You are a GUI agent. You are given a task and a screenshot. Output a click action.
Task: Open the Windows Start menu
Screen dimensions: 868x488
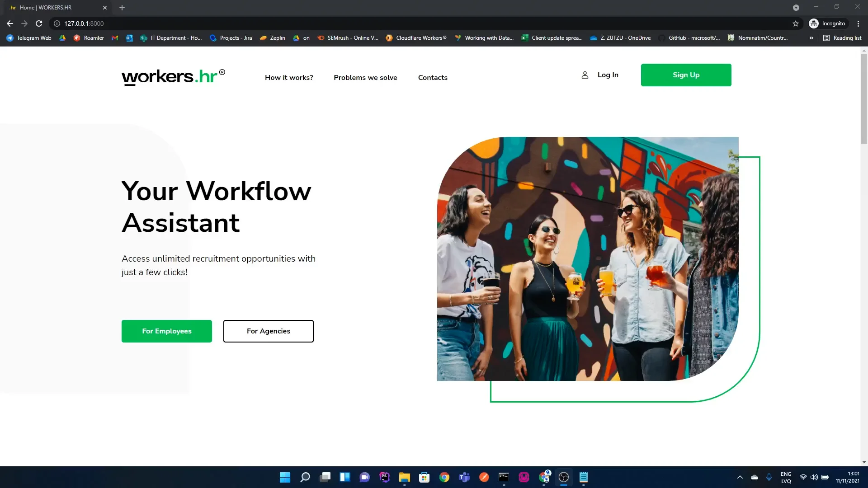click(x=285, y=477)
